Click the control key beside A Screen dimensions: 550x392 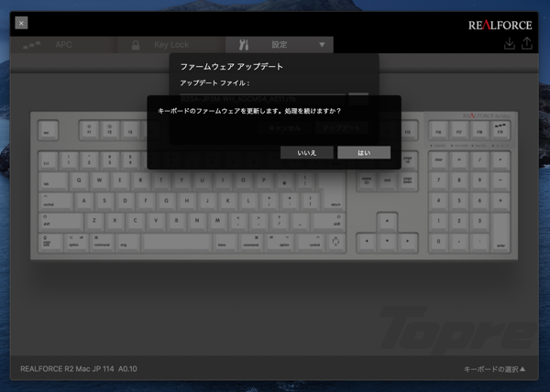(x=56, y=201)
